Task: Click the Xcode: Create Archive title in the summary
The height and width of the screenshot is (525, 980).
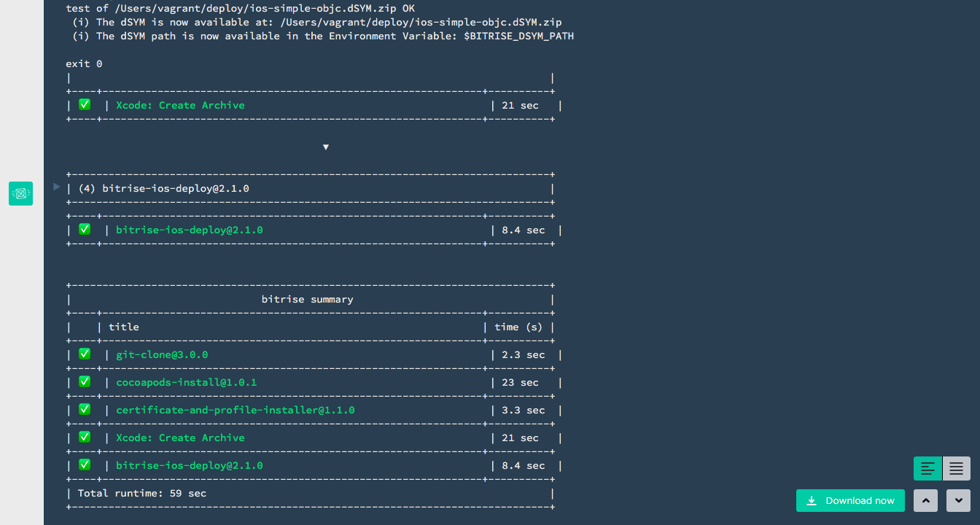Action: [180, 438]
